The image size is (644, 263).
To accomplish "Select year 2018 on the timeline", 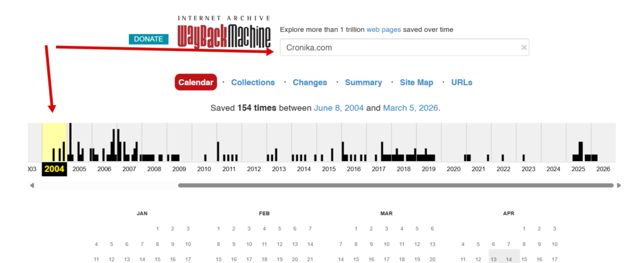I will (404, 169).
